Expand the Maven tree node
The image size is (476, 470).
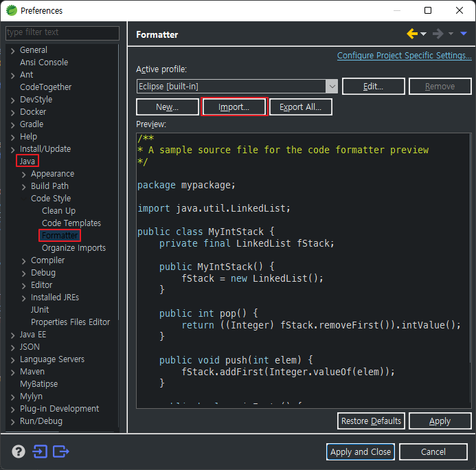13,372
